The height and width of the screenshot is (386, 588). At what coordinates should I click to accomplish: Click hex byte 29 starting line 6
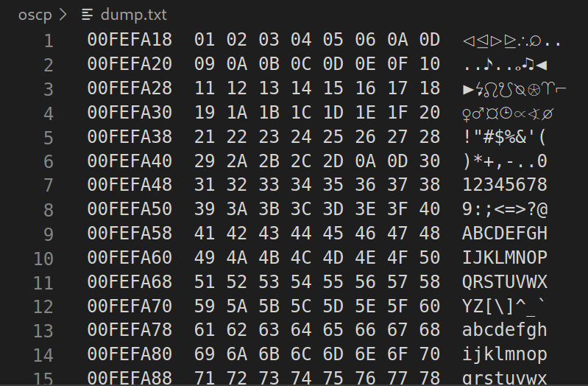tap(205, 162)
